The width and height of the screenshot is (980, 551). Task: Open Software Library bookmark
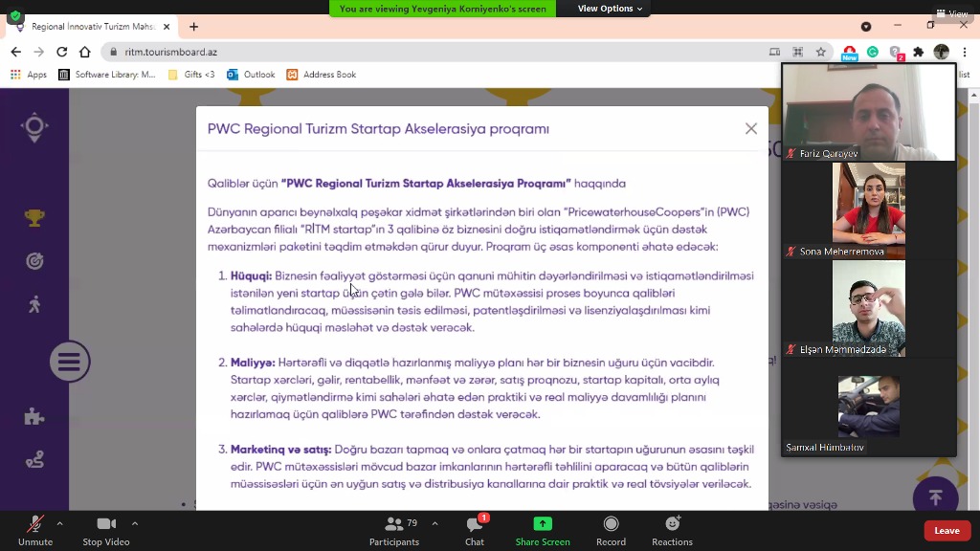click(x=107, y=75)
